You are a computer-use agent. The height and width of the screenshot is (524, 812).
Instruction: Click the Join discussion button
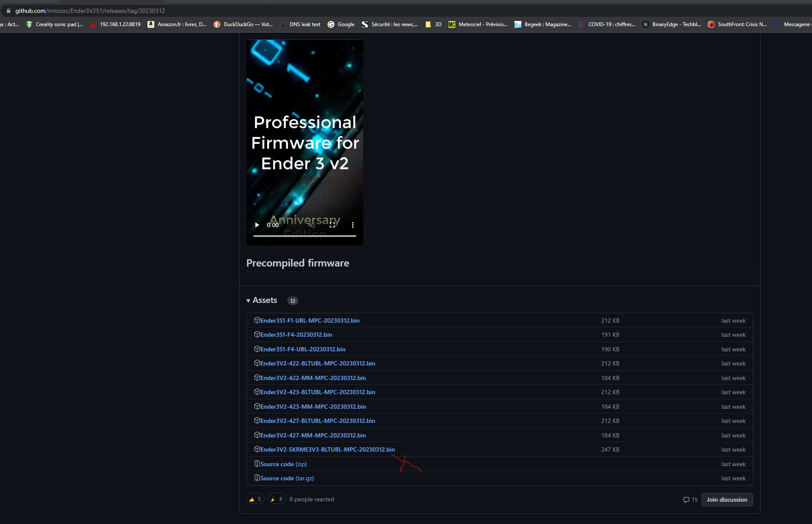(727, 500)
